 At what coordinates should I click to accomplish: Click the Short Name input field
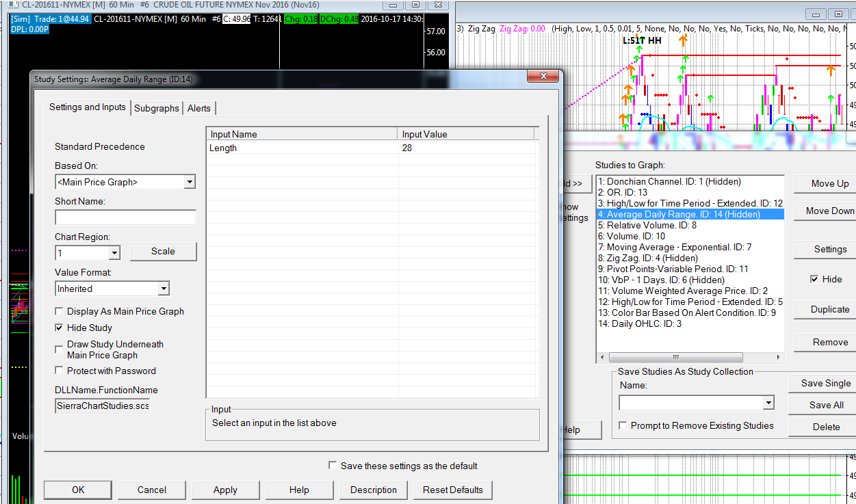point(125,217)
